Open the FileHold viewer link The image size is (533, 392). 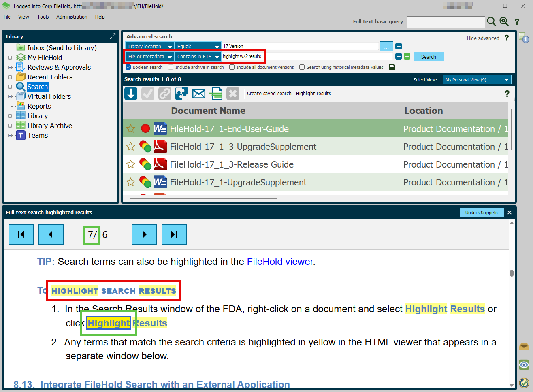(279, 262)
